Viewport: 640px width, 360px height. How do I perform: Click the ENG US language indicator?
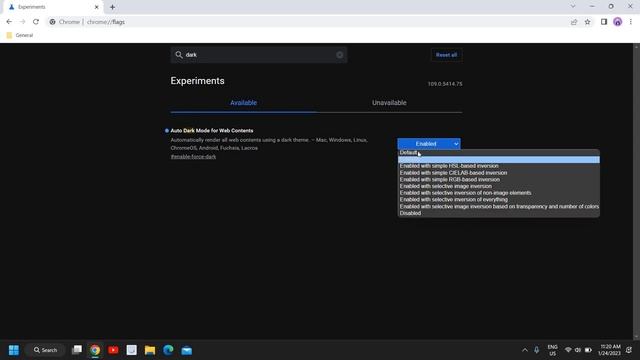coord(552,350)
